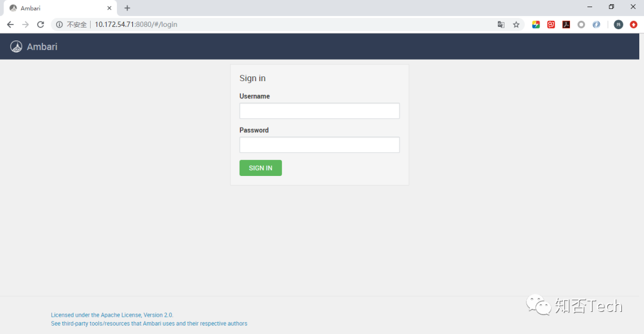Click the translate page icon

[501, 24]
